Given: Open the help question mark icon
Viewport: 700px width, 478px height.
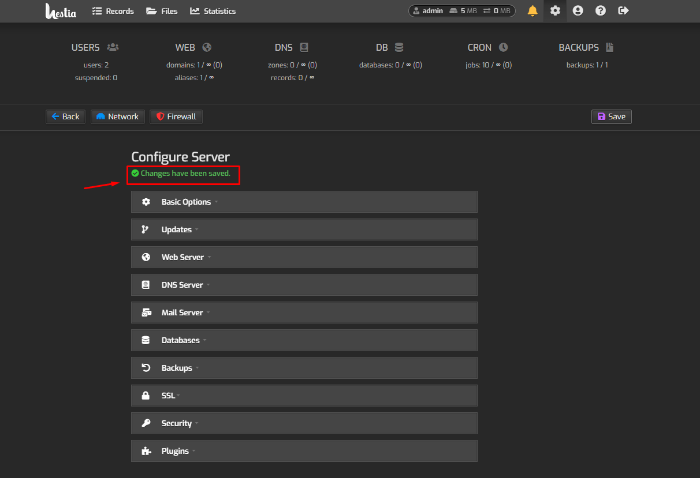Looking at the screenshot, I should (600, 11).
